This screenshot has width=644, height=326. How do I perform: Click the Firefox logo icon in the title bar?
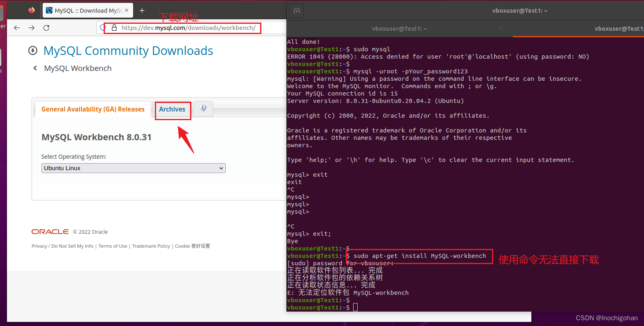pyautogui.click(x=32, y=10)
